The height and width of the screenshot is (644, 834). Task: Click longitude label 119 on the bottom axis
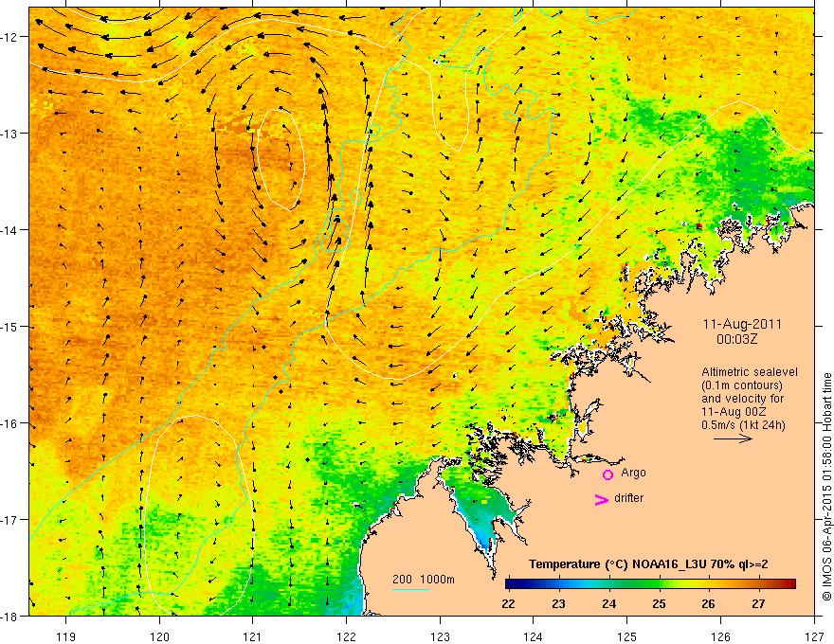coord(66,636)
